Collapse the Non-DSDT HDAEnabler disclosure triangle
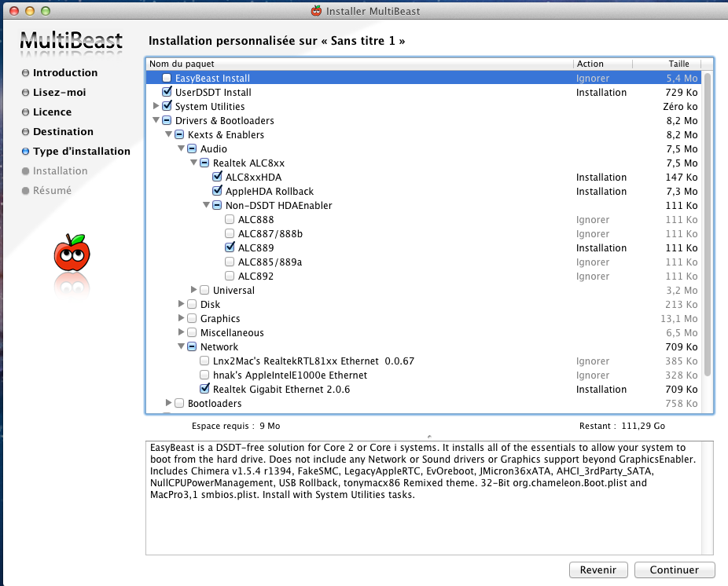The image size is (728, 586). pyautogui.click(x=206, y=205)
